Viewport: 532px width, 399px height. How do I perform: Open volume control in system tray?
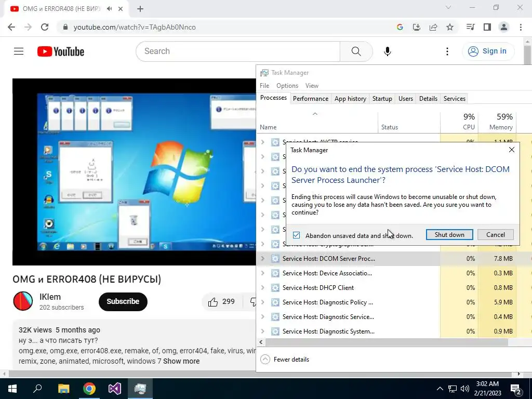[x=465, y=389]
